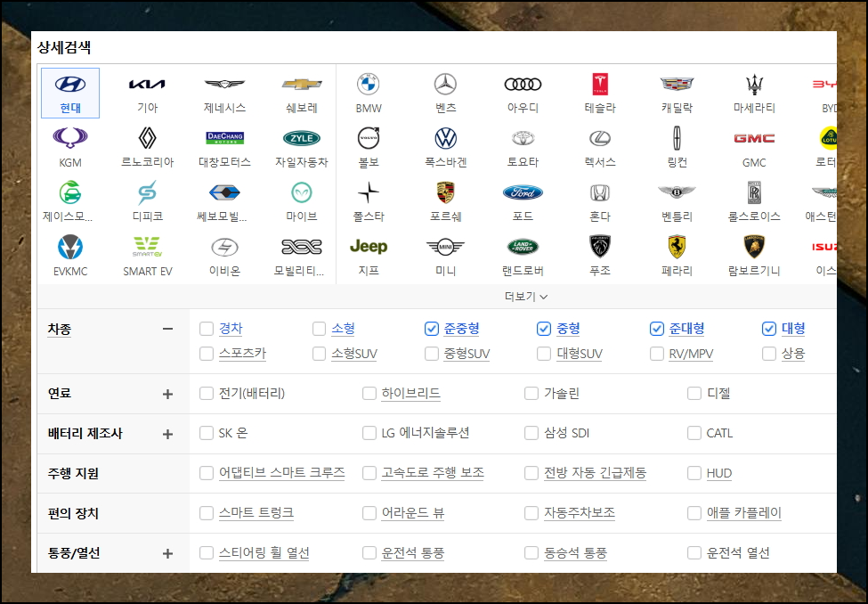Image resolution: width=868 pixels, height=604 pixels.
Task: Select the Jeep (지프) brand logo
Action: coord(369,247)
